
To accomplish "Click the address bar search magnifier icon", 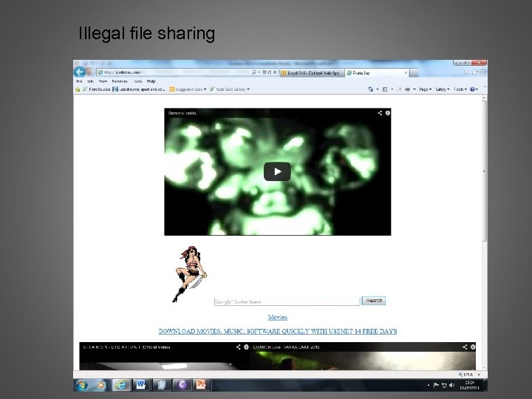I will (254, 72).
